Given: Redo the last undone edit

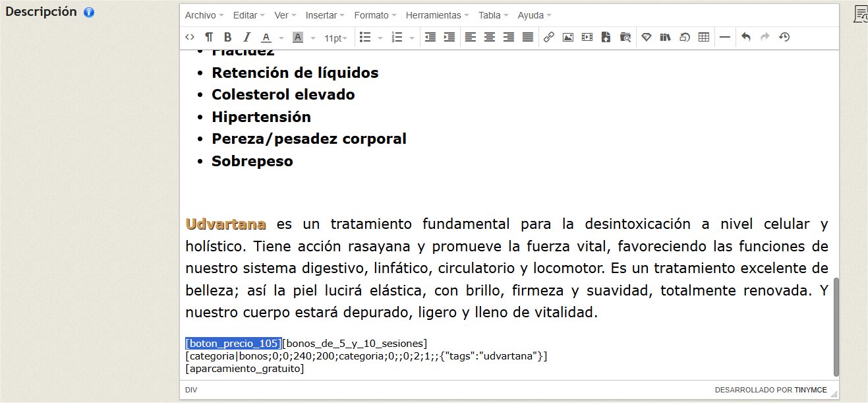Looking at the screenshot, I should click(765, 38).
